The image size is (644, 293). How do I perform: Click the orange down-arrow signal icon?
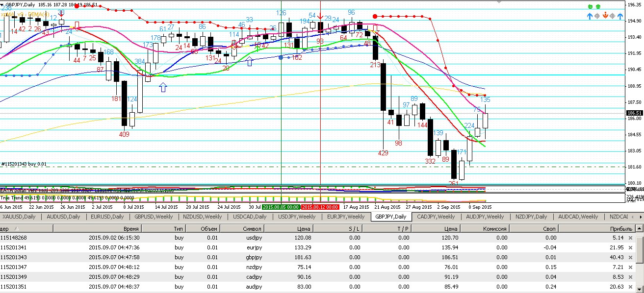click(606, 16)
